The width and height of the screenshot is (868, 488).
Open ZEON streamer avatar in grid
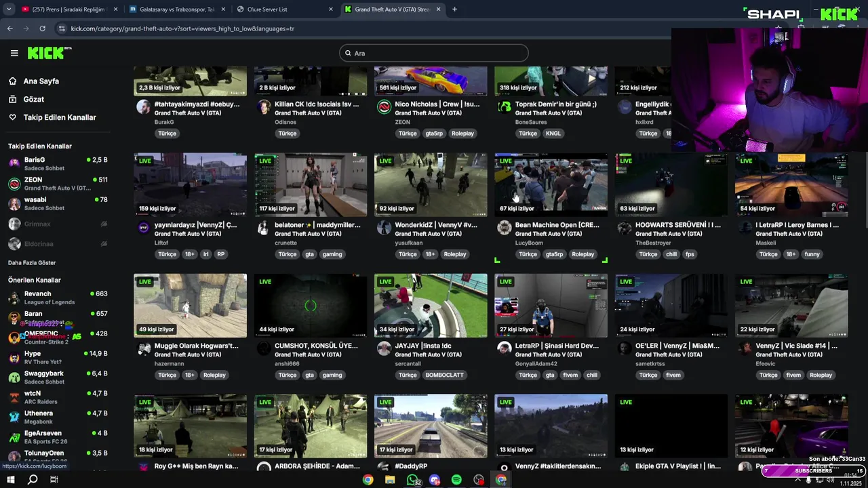pyautogui.click(x=384, y=107)
